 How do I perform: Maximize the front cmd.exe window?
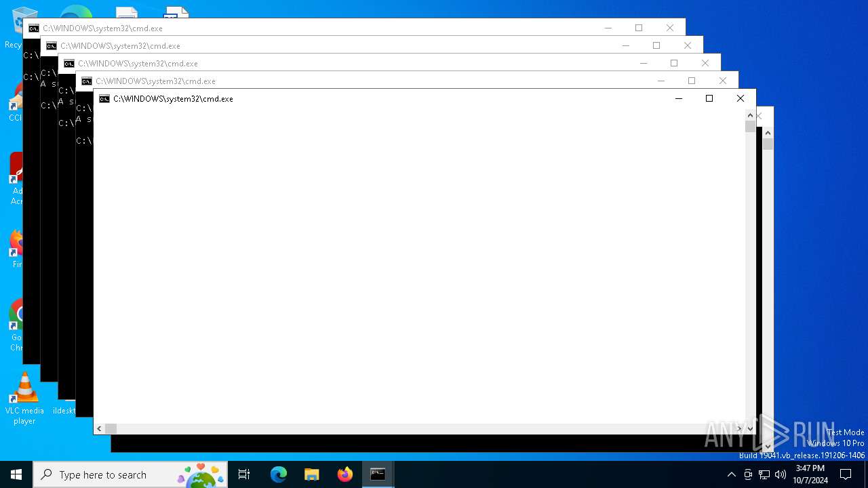(x=709, y=98)
